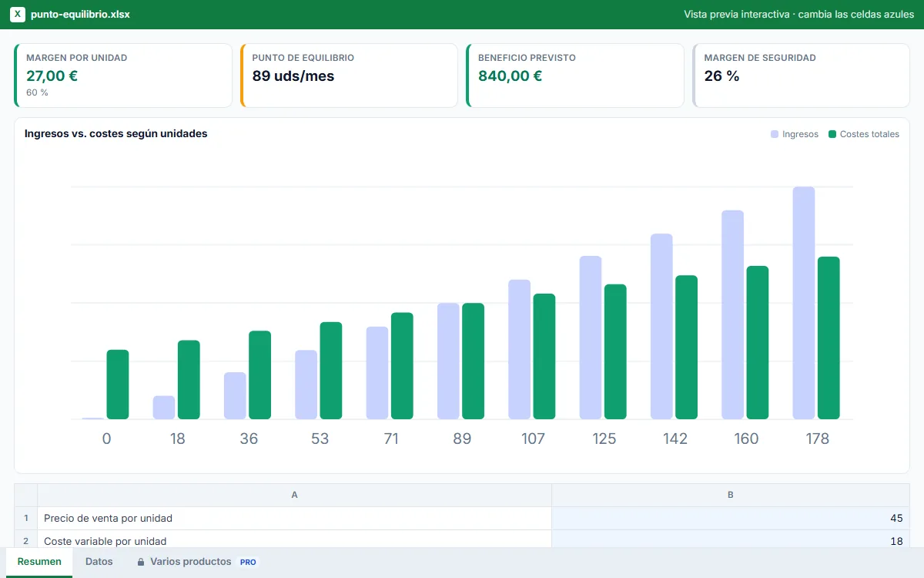The height and width of the screenshot is (578, 924).
Task: Click the '18' x-axis label
Action: point(178,439)
